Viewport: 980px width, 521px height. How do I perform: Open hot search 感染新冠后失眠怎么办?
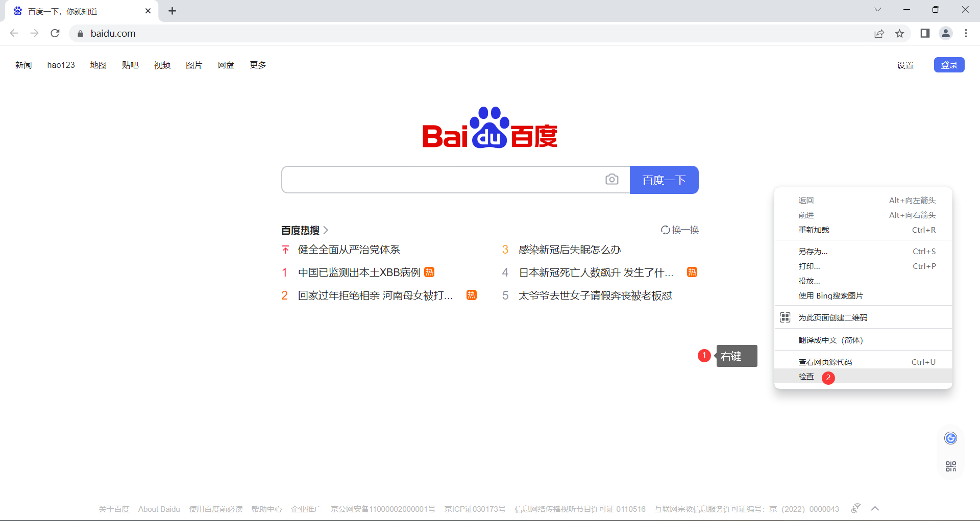point(570,250)
